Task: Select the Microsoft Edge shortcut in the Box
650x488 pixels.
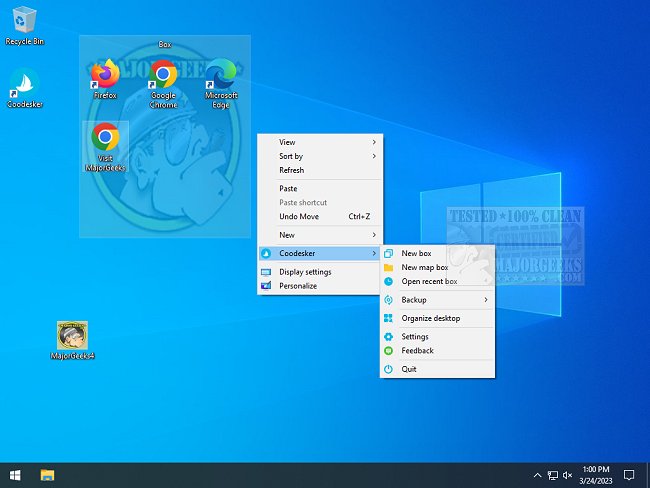Action: coord(221,84)
